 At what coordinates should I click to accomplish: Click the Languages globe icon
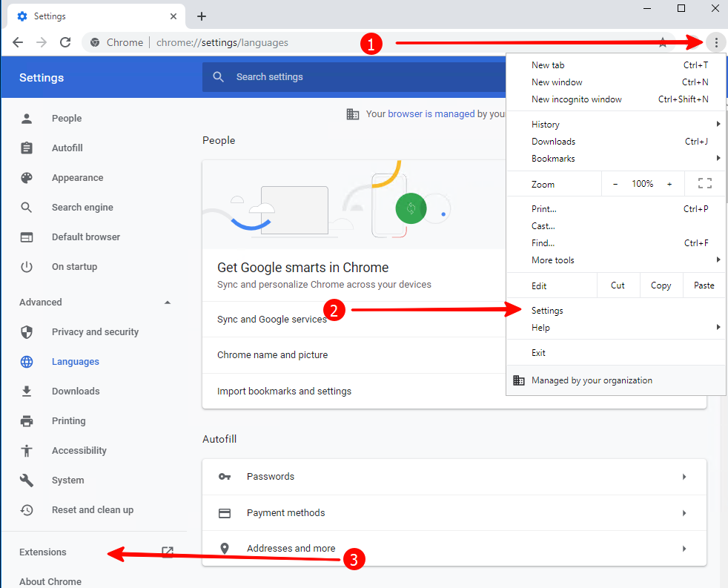[x=27, y=361]
